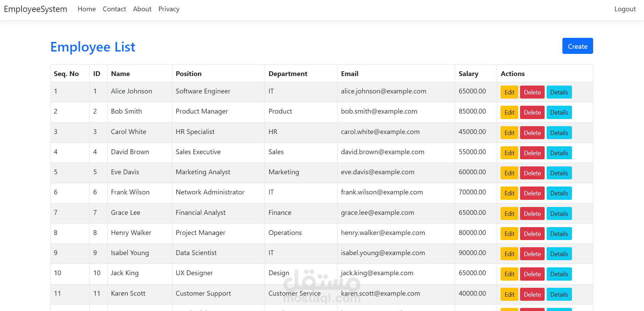View details for Frank Wilson
Screen dimensions: 644x311
559,193
